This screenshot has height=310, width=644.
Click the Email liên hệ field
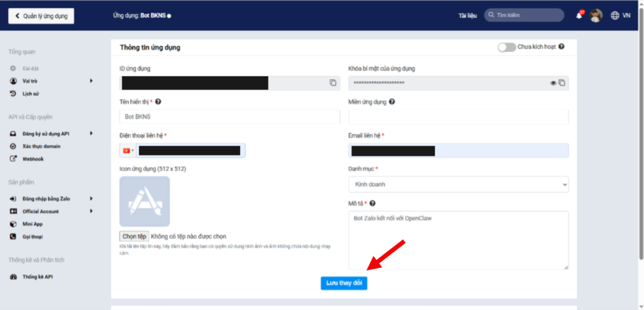coord(458,151)
